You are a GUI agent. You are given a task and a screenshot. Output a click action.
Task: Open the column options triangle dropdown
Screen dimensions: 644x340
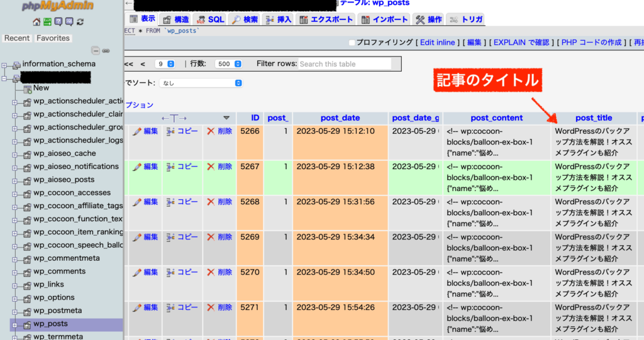pos(226,118)
